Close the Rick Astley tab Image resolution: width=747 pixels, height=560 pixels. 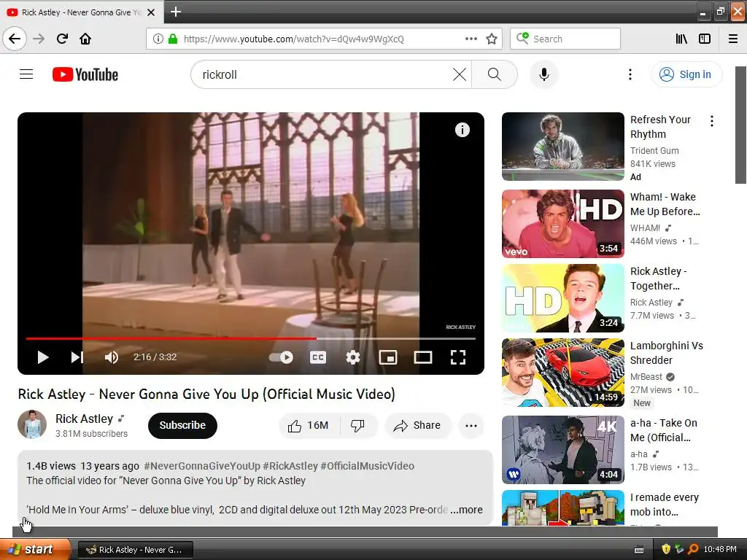click(151, 12)
